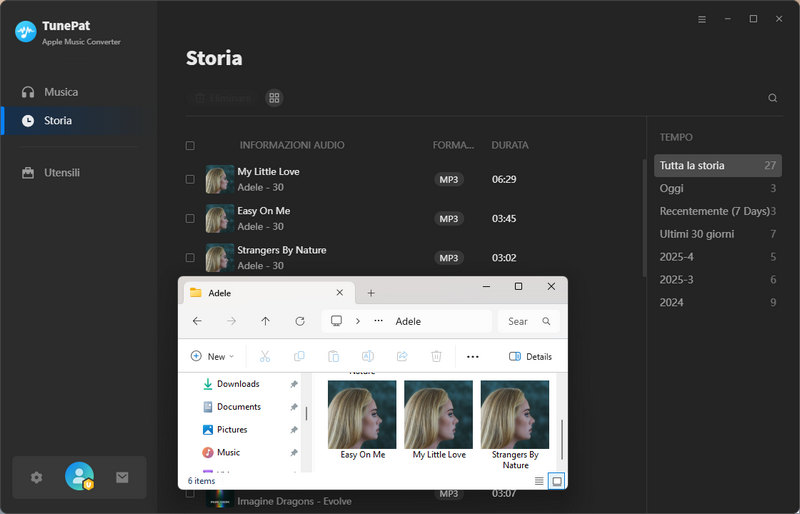Expand the breadcrumb chevron in address bar
800x514 pixels.
pos(358,321)
